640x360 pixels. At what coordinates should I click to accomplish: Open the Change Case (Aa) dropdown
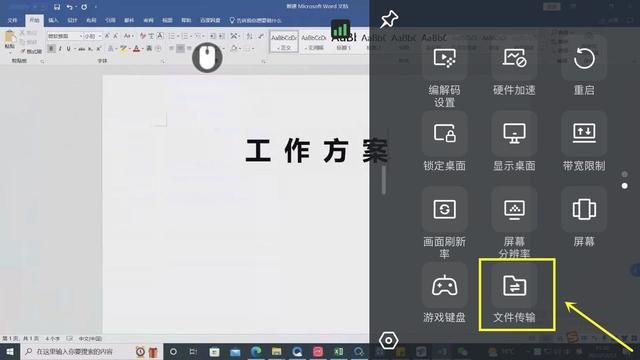(x=128, y=36)
